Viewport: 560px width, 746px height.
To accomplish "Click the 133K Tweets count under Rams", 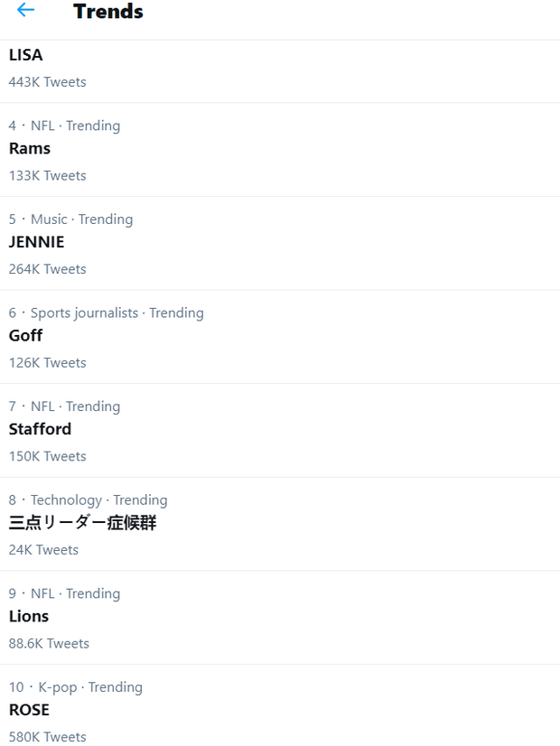I will [47, 176].
